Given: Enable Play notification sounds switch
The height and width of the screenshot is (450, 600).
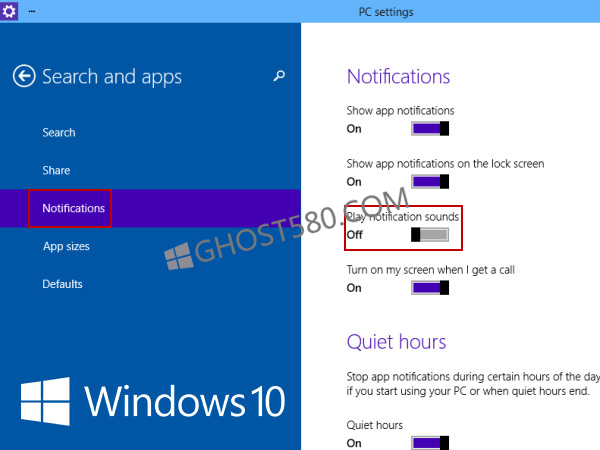Looking at the screenshot, I should pyautogui.click(x=430, y=235).
